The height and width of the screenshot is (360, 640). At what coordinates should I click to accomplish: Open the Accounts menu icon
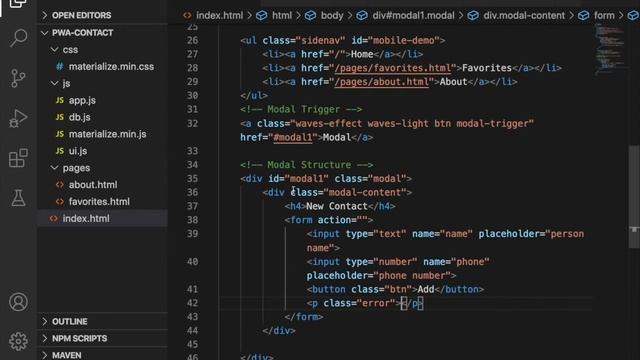point(18,302)
